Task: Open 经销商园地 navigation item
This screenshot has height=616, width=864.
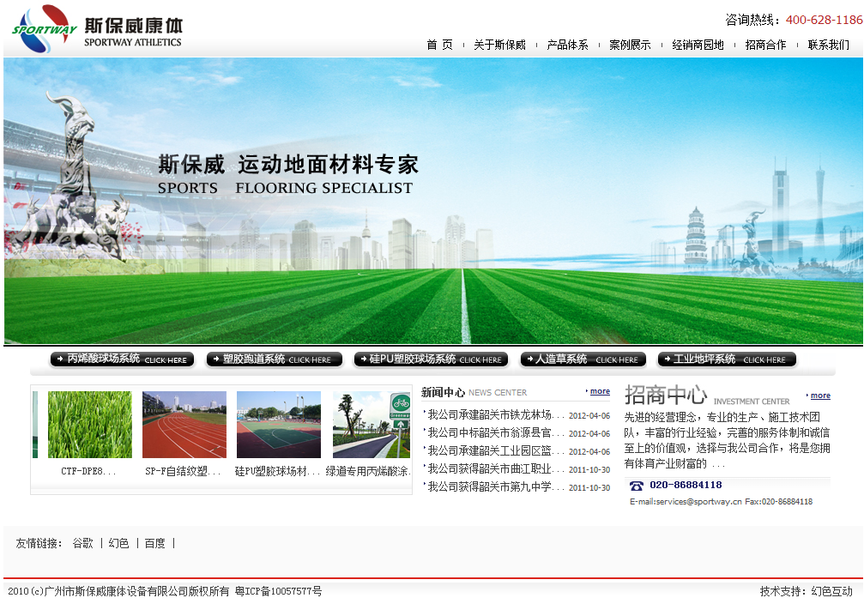Action: pyautogui.click(x=698, y=45)
